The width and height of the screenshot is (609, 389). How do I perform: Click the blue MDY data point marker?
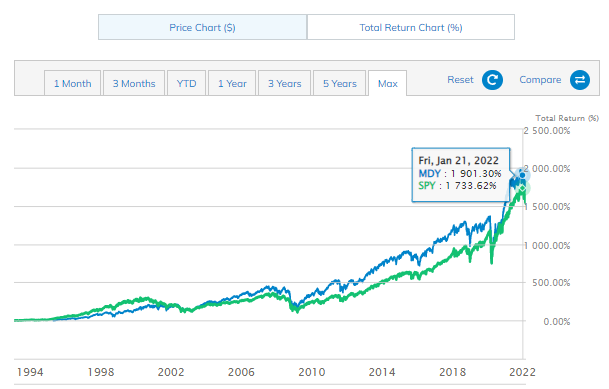(522, 175)
